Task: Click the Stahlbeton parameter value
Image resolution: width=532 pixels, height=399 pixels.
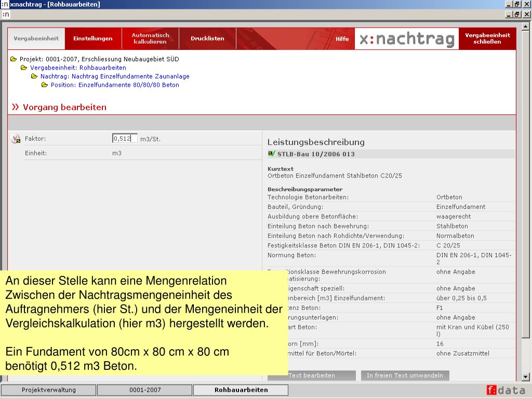Action: (x=452, y=226)
